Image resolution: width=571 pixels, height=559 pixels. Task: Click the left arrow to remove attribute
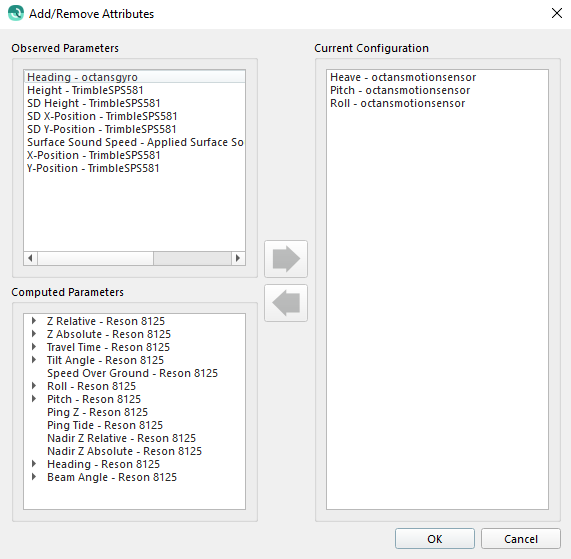286,303
